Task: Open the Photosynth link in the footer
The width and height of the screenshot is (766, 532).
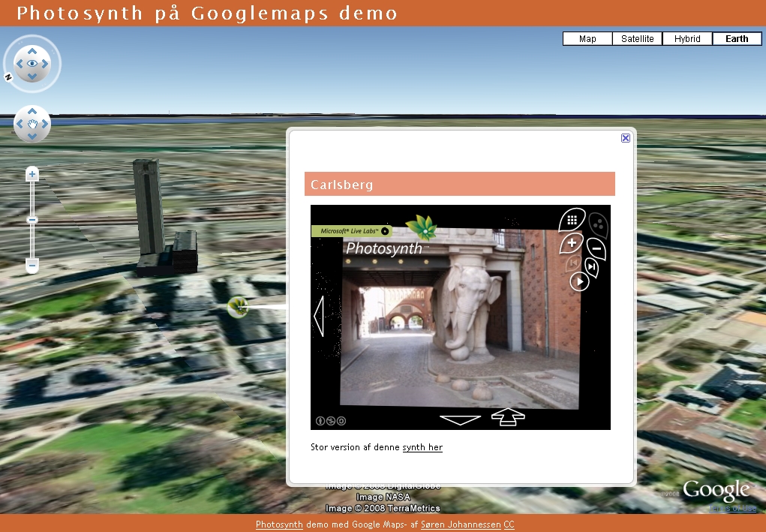Action: (x=279, y=524)
